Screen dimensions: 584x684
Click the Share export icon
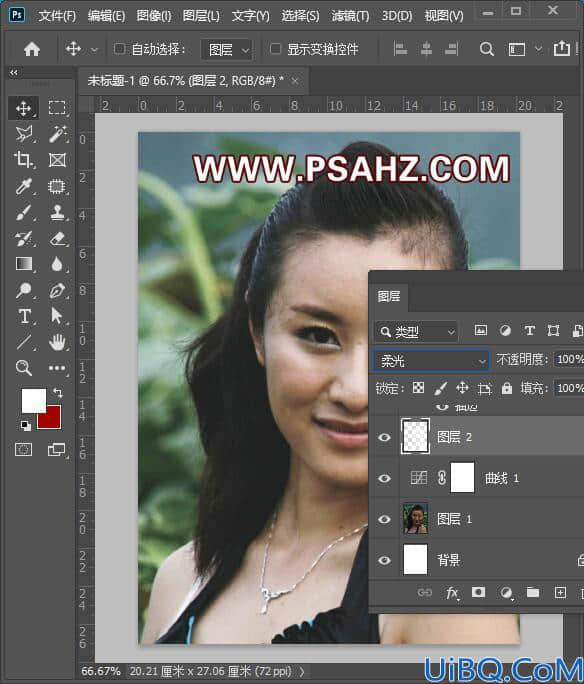pos(562,48)
